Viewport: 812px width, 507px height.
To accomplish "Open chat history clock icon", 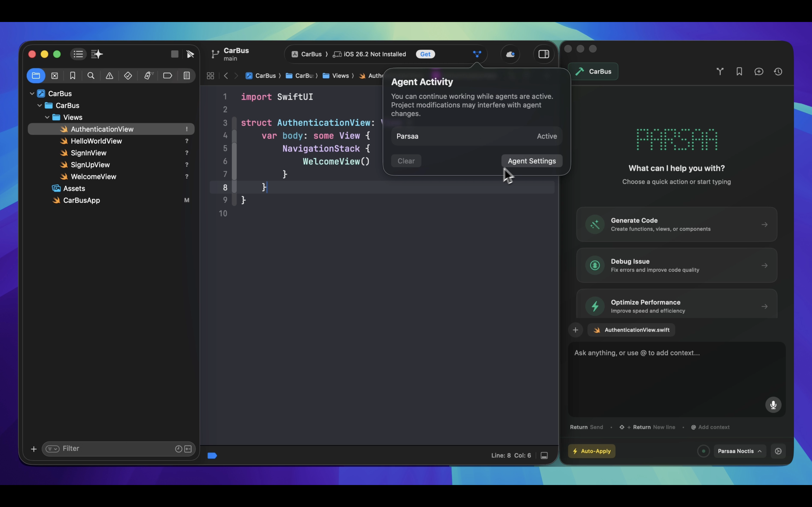I will [x=778, y=72].
